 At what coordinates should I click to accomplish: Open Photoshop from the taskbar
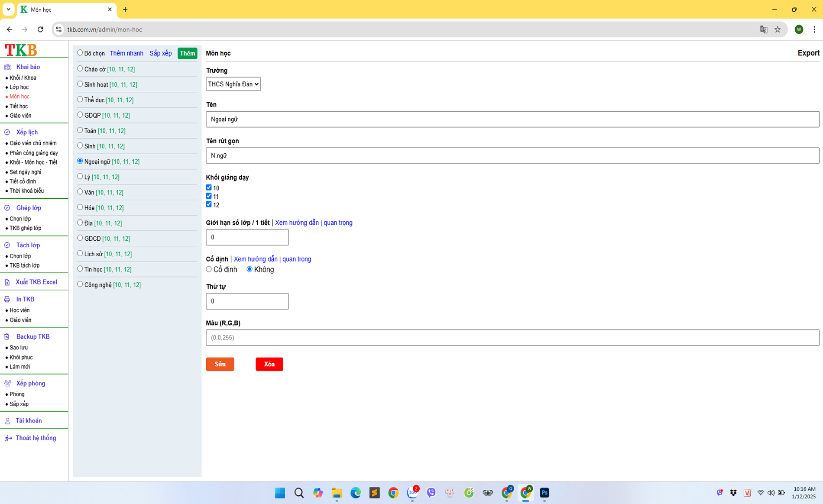(544, 493)
